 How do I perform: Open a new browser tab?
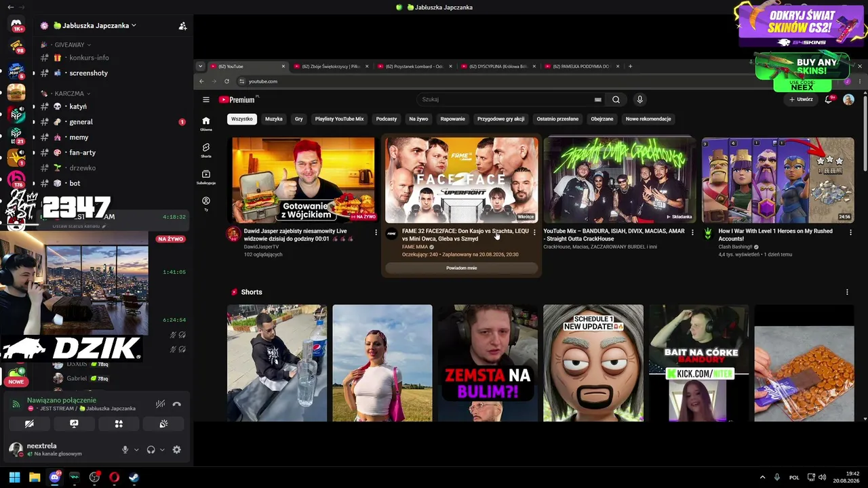point(630,66)
